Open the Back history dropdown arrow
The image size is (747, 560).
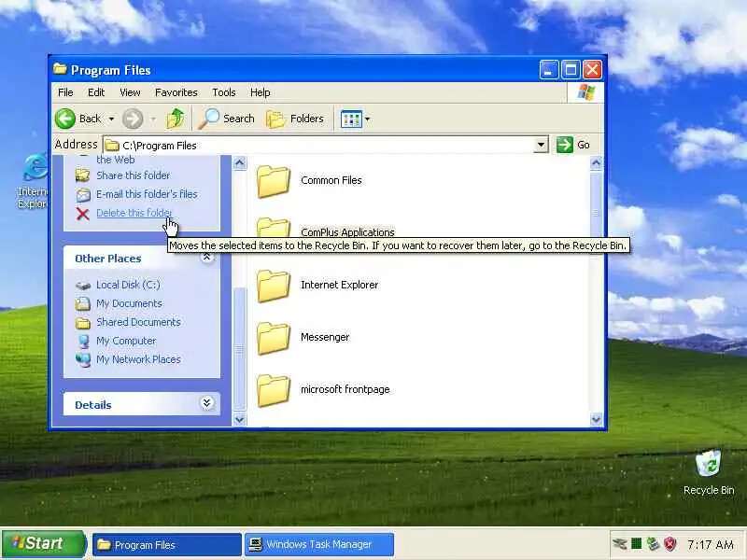[111, 119]
